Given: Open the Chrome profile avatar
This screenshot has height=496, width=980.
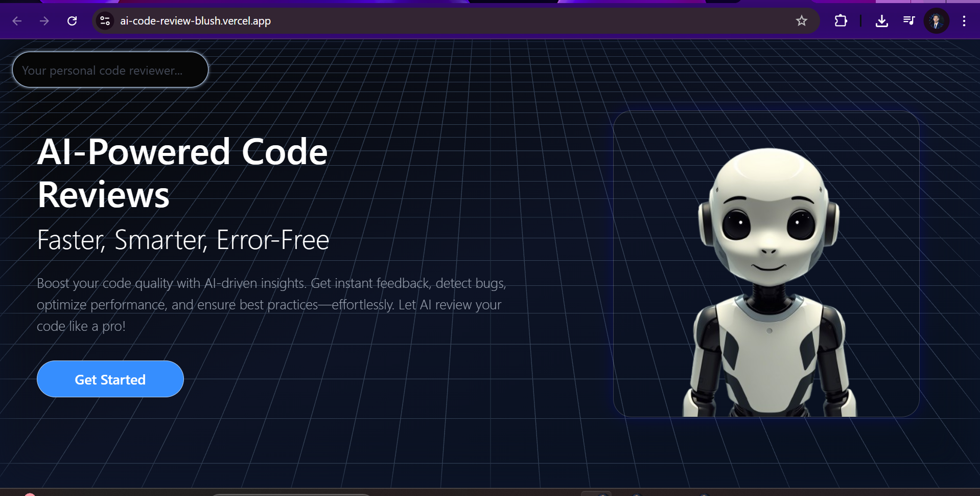Looking at the screenshot, I should pyautogui.click(x=936, y=21).
